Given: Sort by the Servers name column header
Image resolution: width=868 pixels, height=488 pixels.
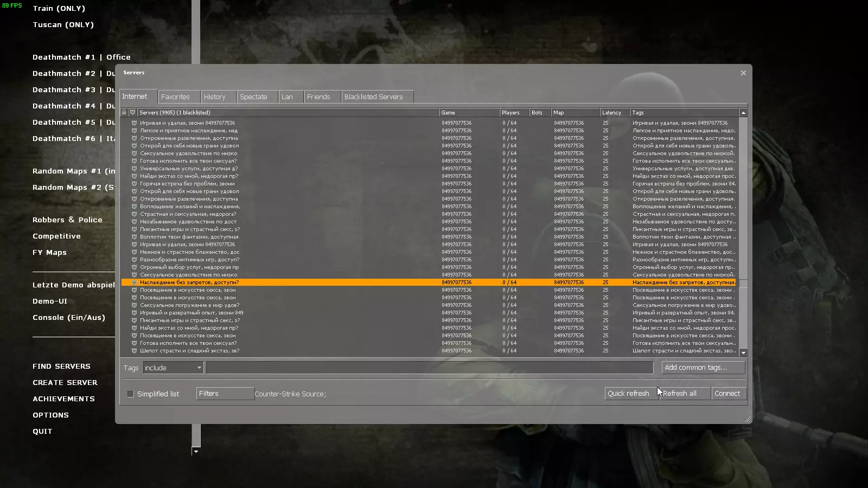Looking at the screenshot, I should [288, 113].
